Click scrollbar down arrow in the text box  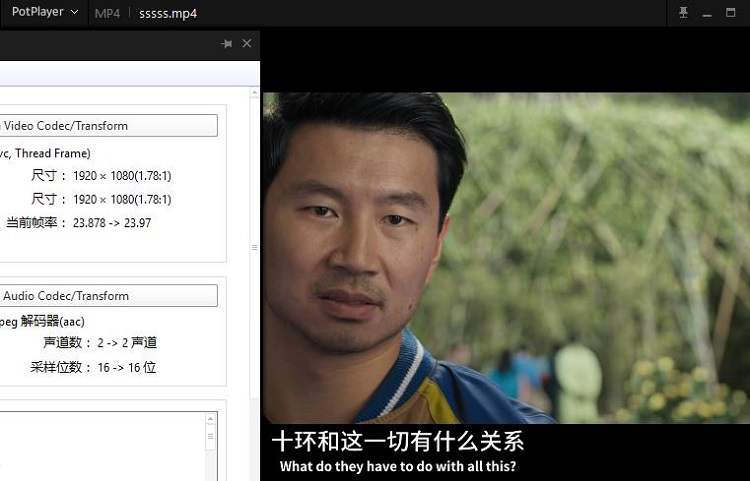point(210,474)
